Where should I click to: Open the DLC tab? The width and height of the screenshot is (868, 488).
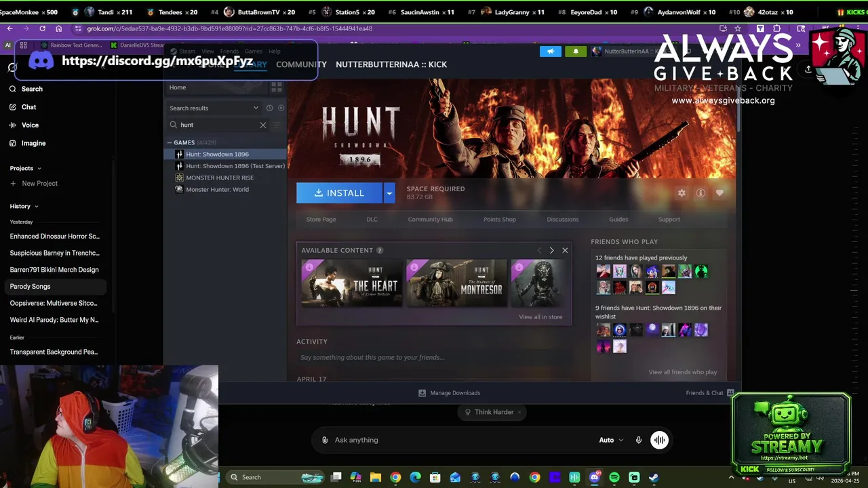click(x=372, y=220)
